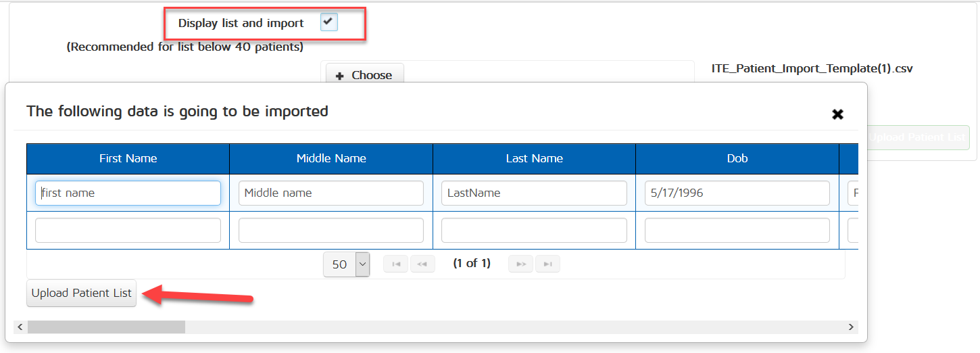Click Upload Patient List in dialog
Viewport: 980px width, 353px height.
81,293
